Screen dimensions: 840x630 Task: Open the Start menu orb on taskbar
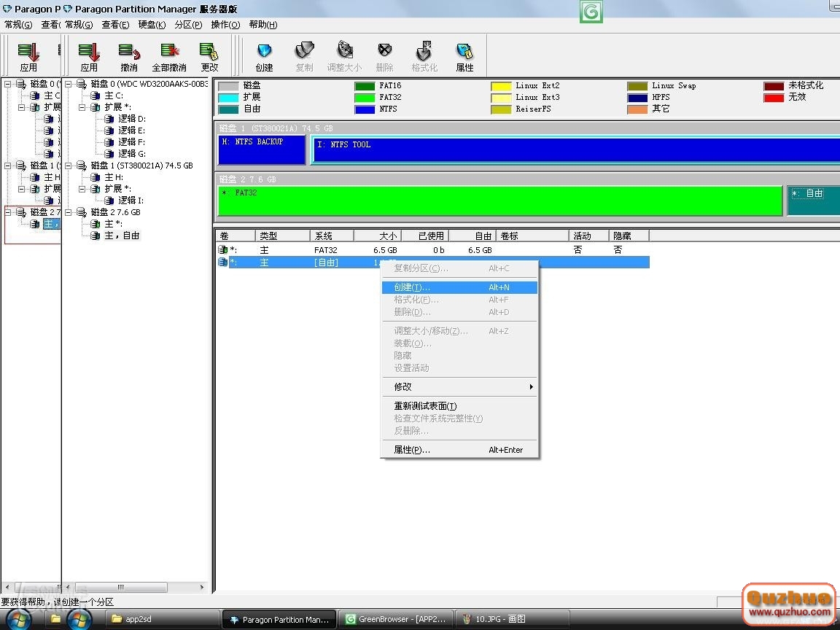click(79, 619)
